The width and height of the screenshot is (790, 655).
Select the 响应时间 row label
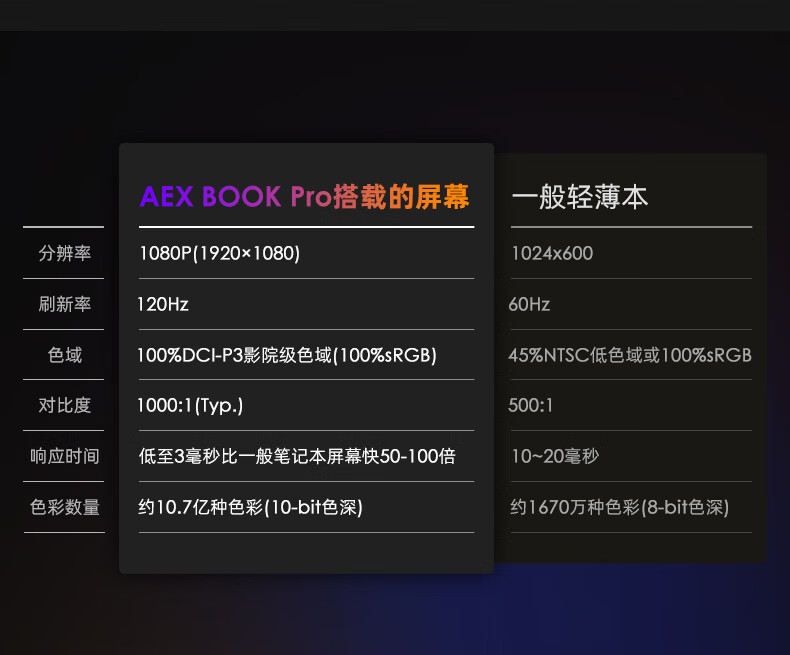[x=64, y=456]
